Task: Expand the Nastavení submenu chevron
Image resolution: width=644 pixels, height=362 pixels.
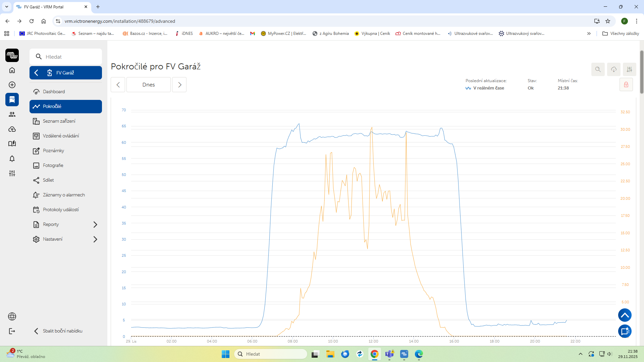Action: 95,239
